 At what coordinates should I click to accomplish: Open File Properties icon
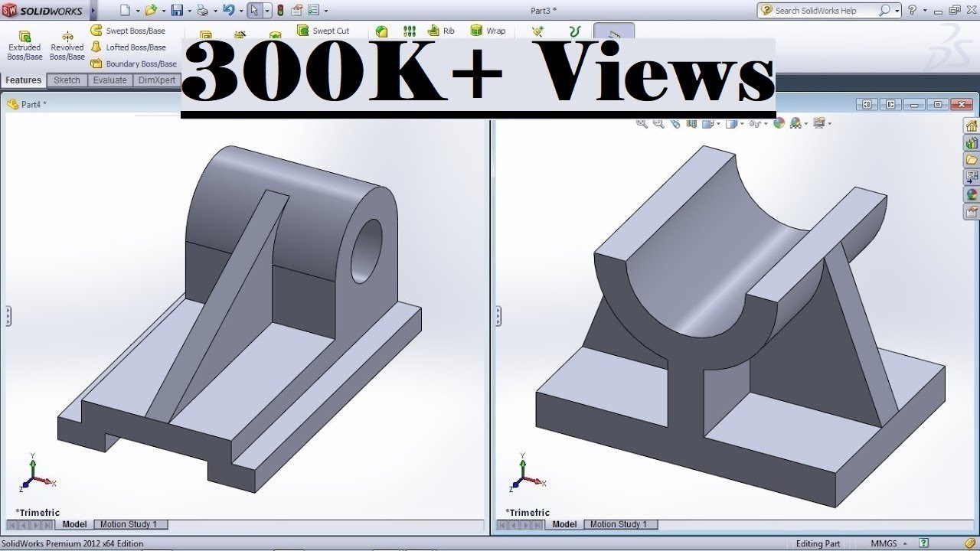tap(296, 11)
